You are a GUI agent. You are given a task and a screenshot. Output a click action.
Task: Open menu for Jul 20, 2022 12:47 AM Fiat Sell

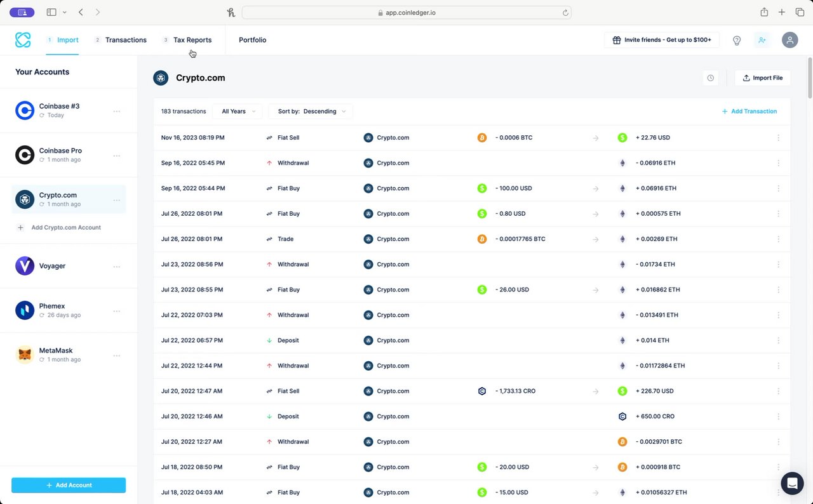[x=779, y=391]
